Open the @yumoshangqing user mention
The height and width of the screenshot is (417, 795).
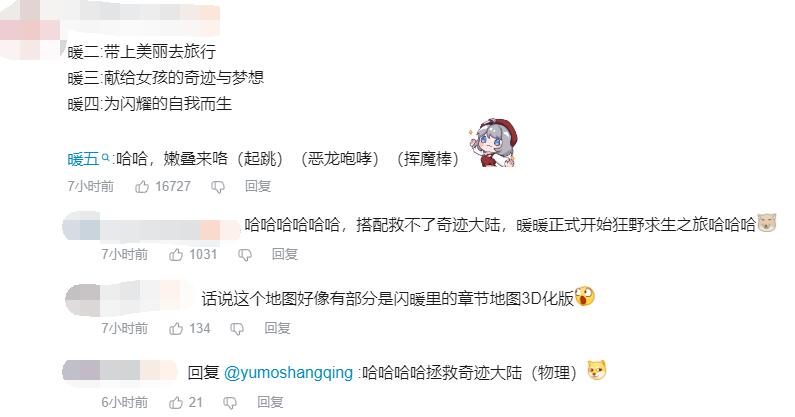pos(288,372)
